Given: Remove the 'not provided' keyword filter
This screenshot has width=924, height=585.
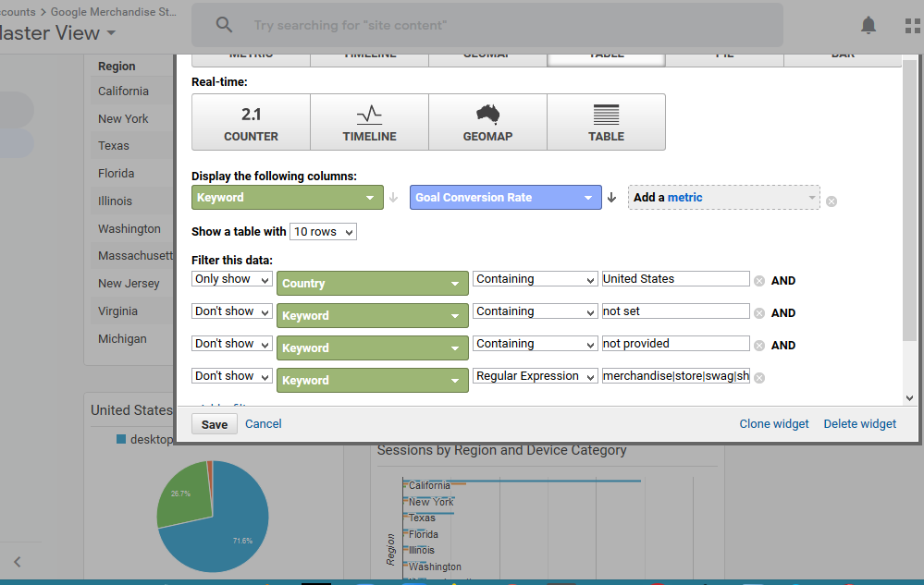Looking at the screenshot, I should pos(759,346).
